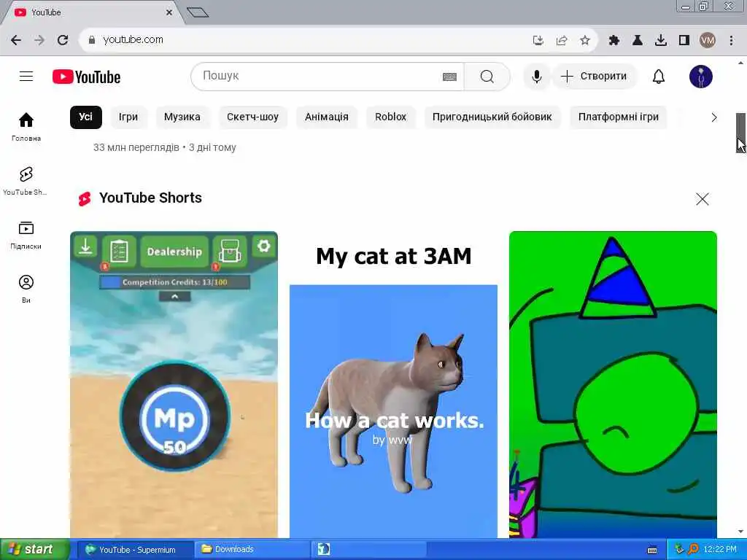Click the magnifier search button
Image resolution: width=747 pixels, height=560 pixels.
487,77
